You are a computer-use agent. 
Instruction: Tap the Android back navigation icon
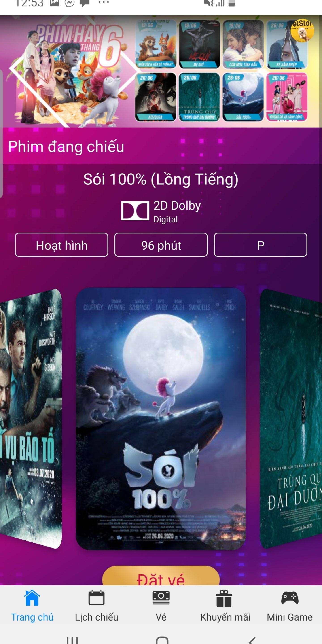pyautogui.click(x=252, y=640)
